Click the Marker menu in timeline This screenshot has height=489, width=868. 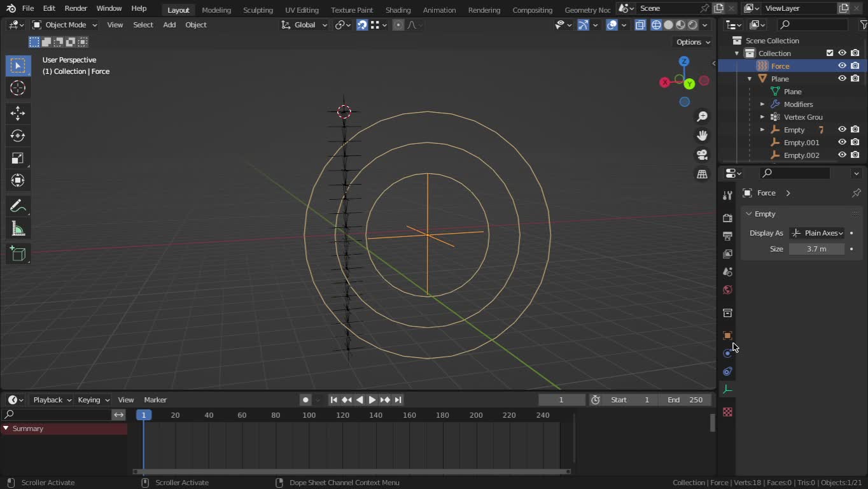click(155, 400)
